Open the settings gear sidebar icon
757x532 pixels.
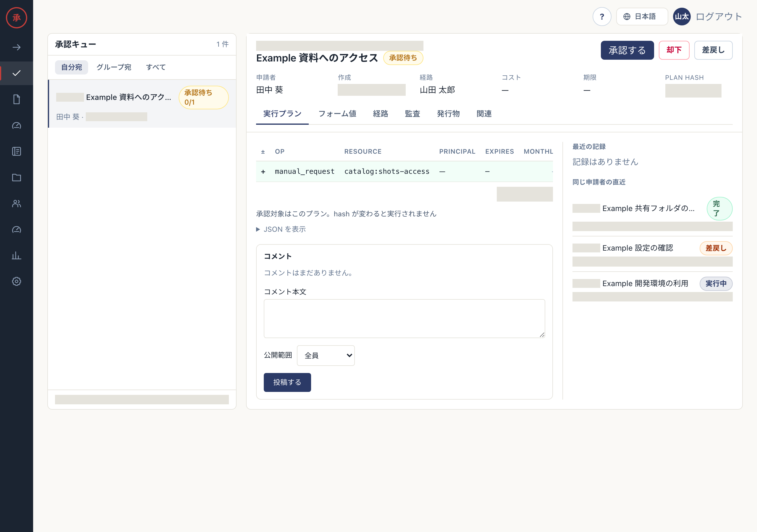[17, 281]
